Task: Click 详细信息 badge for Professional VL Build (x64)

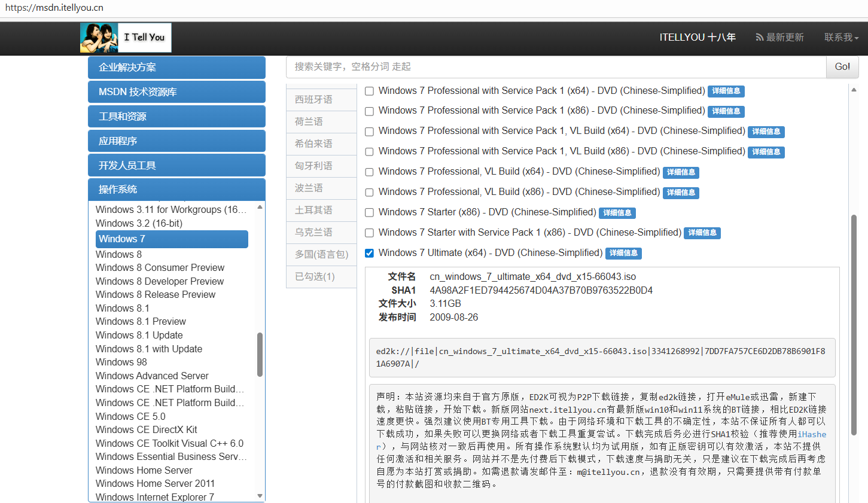Action: [681, 172]
